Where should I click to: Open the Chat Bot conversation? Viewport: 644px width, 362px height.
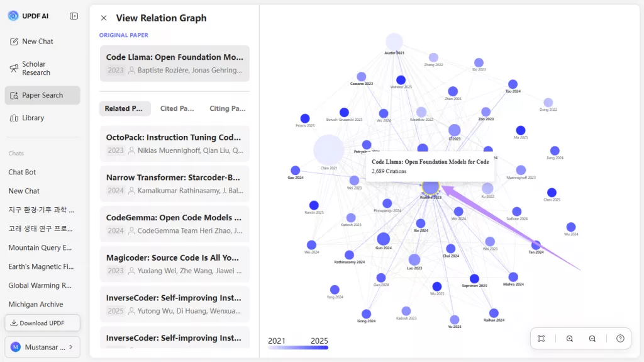pos(23,172)
